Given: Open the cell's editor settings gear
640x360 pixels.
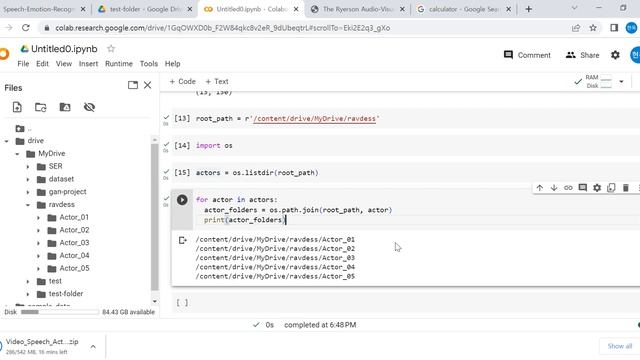Looking at the screenshot, I should [x=597, y=188].
